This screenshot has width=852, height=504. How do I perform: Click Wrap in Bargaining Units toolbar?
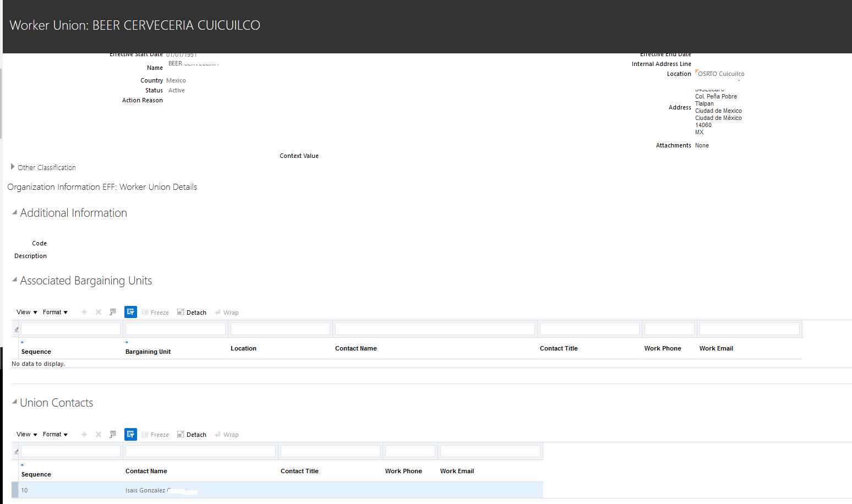click(x=227, y=313)
